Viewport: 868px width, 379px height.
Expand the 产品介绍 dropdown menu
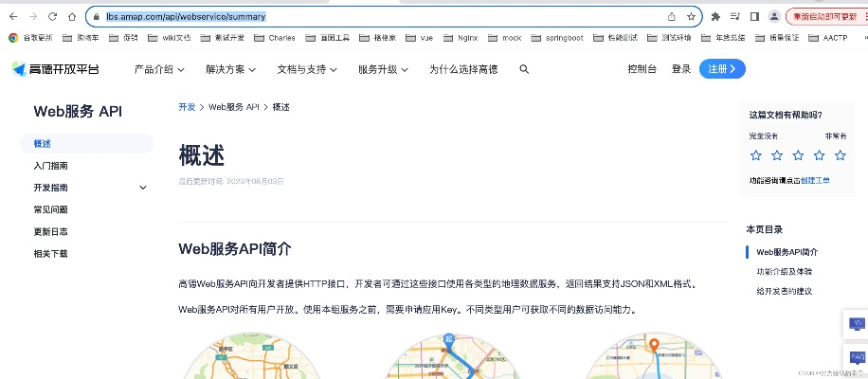coord(159,69)
